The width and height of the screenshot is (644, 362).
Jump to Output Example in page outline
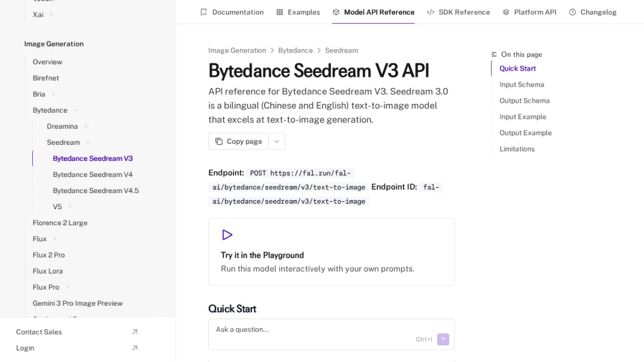(x=525, y=133)
